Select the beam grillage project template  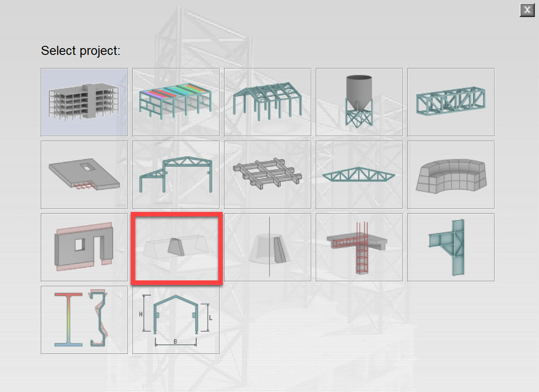click(267, 174)
